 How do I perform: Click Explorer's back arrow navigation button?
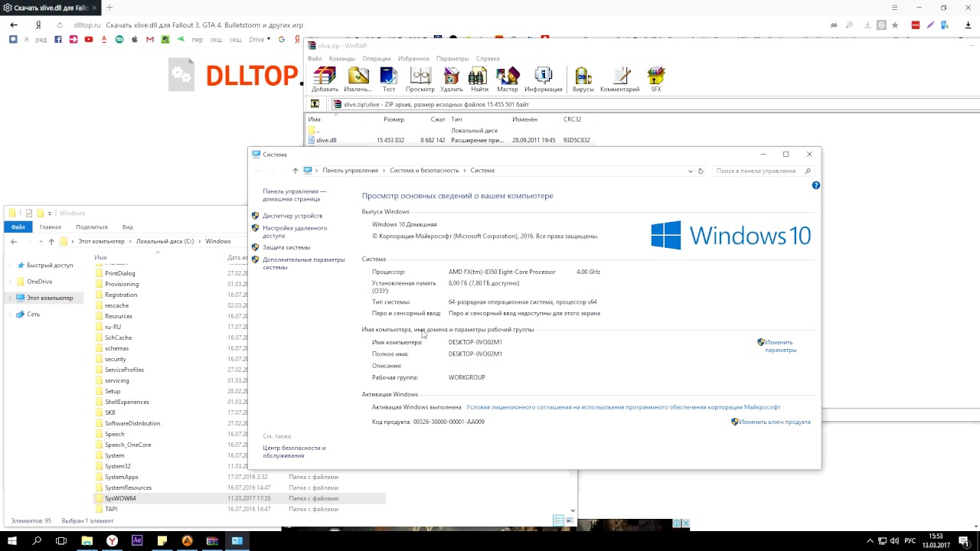coord(14,241)
